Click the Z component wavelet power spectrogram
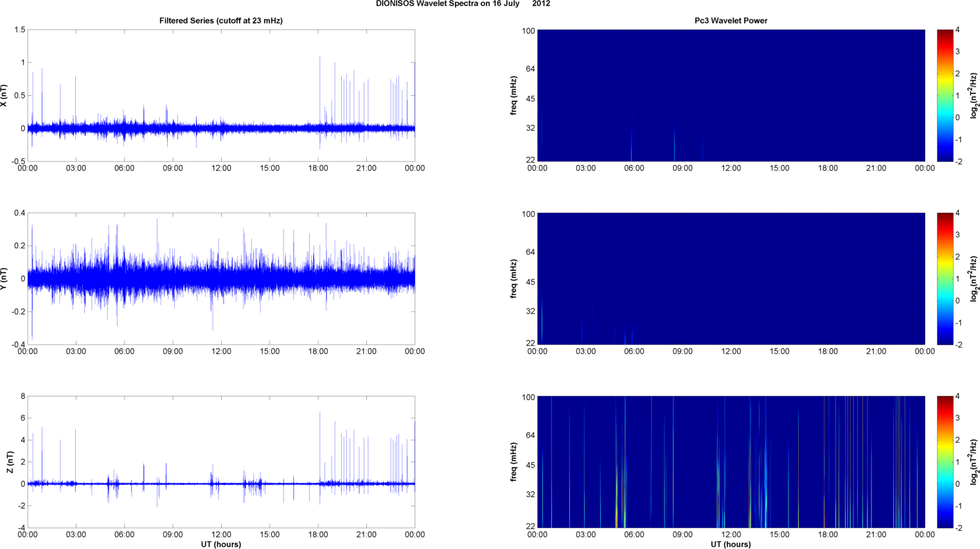This screenshot has width=980, height=549. point(731,462)
